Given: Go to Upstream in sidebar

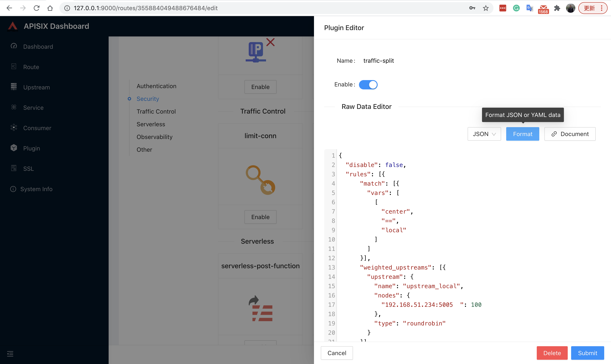Looking at the screenshot, I should tap(36, 87).
